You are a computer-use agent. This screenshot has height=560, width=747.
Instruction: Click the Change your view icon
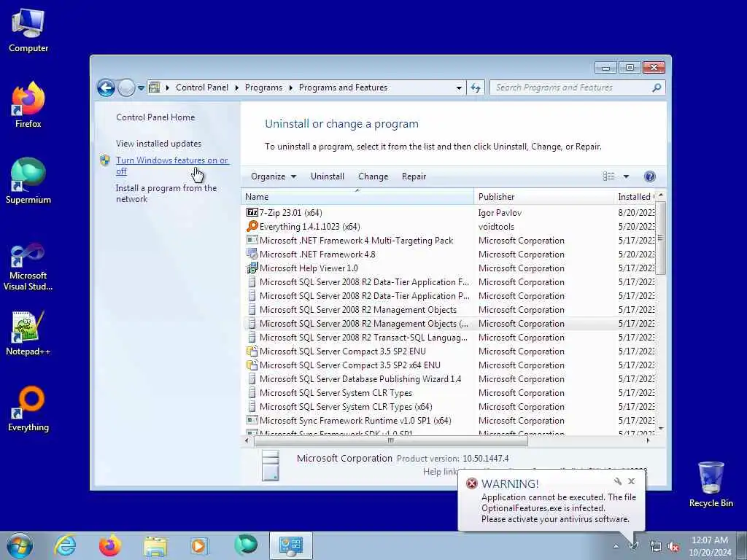click(609, 176)
